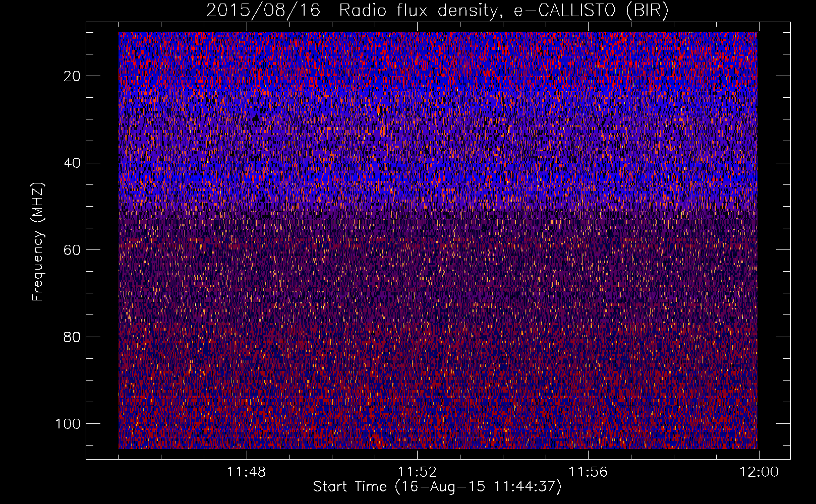Click the 11:56 time tick label

coord(588,472)
